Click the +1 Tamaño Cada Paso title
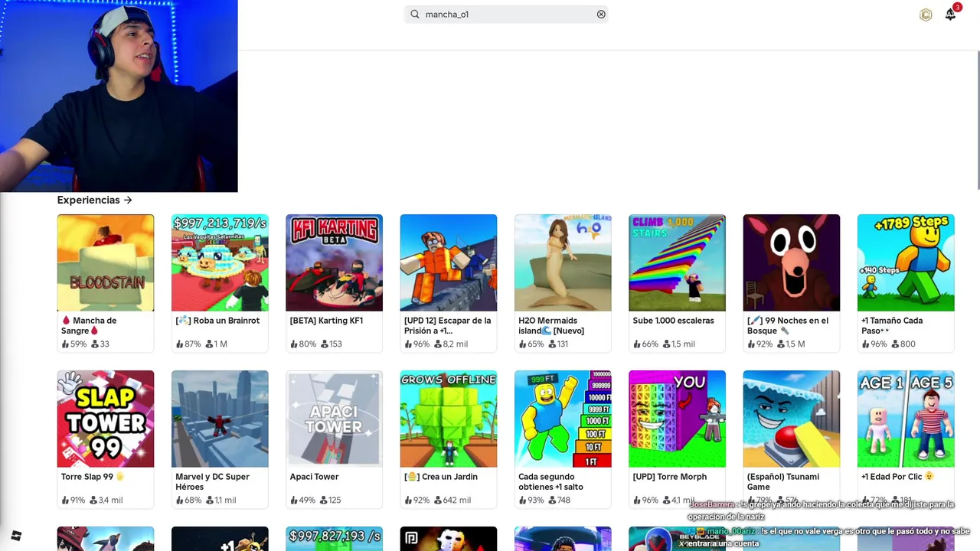The height and width of the screenshot is (551, 980). (x=892, y=325)
